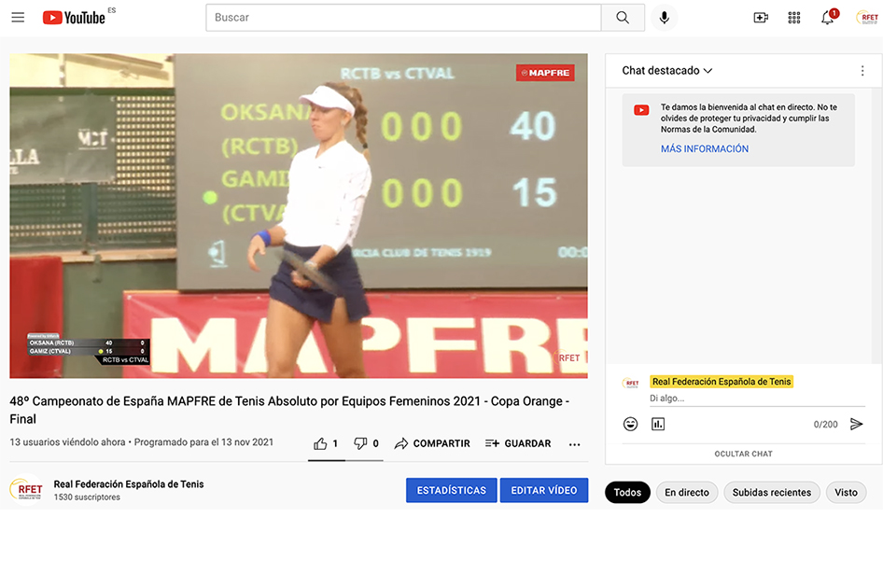Click the Buscar search field

(x=403, y=18)
